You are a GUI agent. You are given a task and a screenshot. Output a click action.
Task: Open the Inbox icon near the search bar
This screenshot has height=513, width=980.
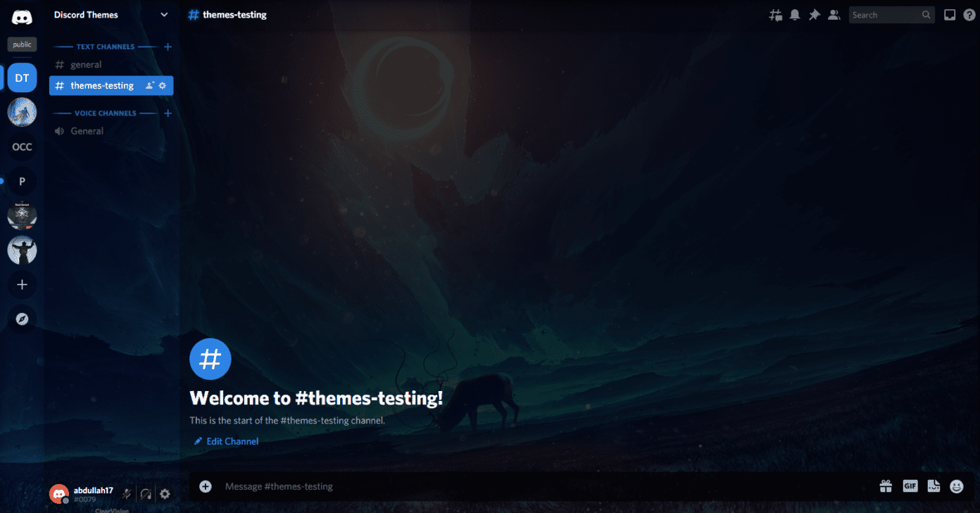coord(950,14)
